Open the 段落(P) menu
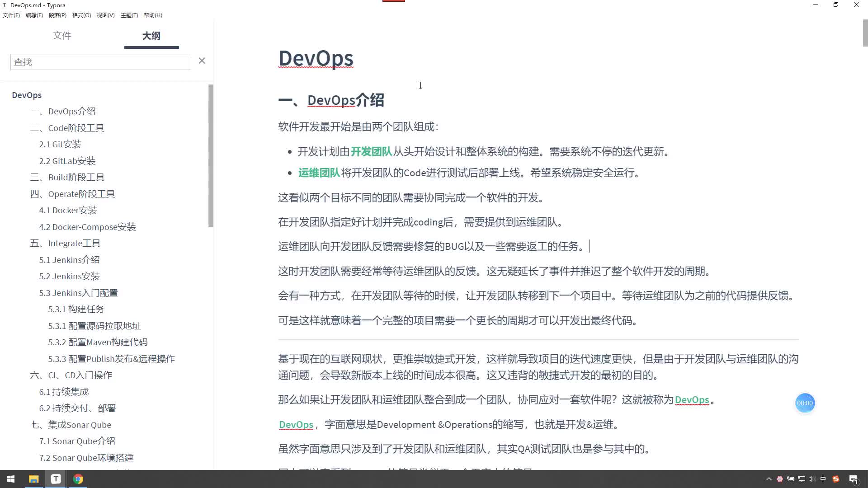 click(57, 15)
